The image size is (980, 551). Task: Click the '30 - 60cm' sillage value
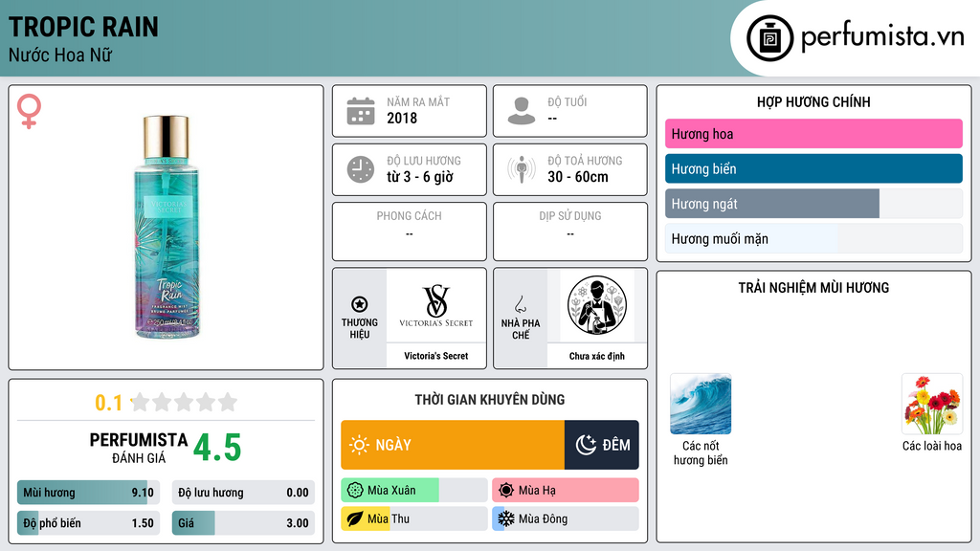coord(578,177)
